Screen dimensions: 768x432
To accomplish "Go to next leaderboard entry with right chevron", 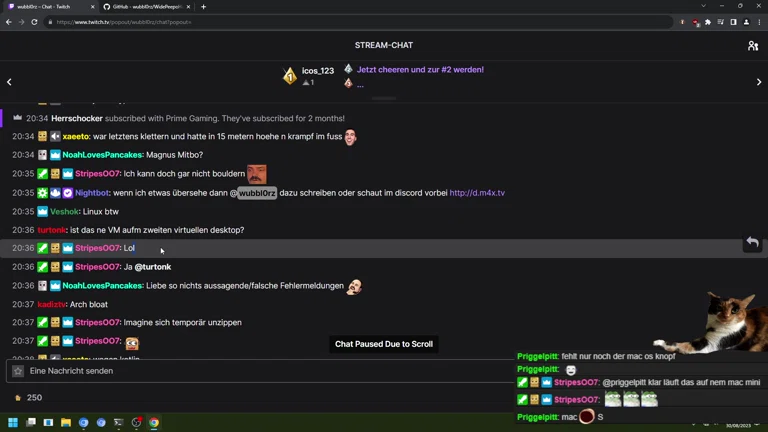I will coord(758,82).
